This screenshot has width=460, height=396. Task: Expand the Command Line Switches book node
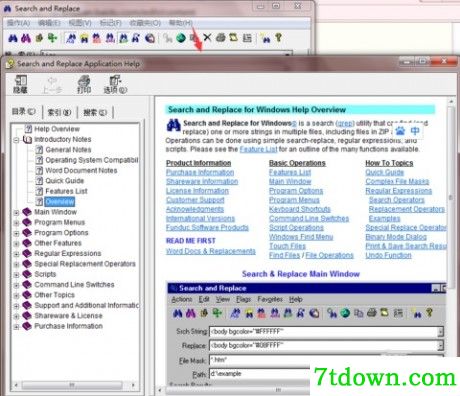coord(16,285)
